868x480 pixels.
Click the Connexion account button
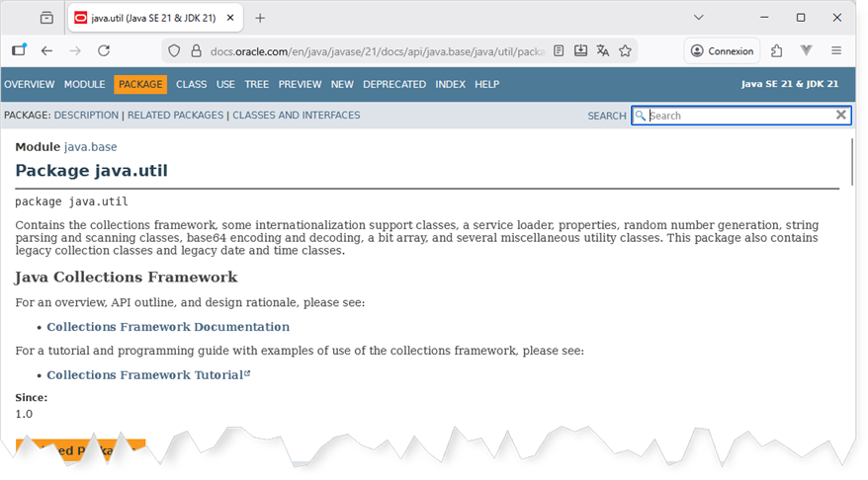coord(722,51)
